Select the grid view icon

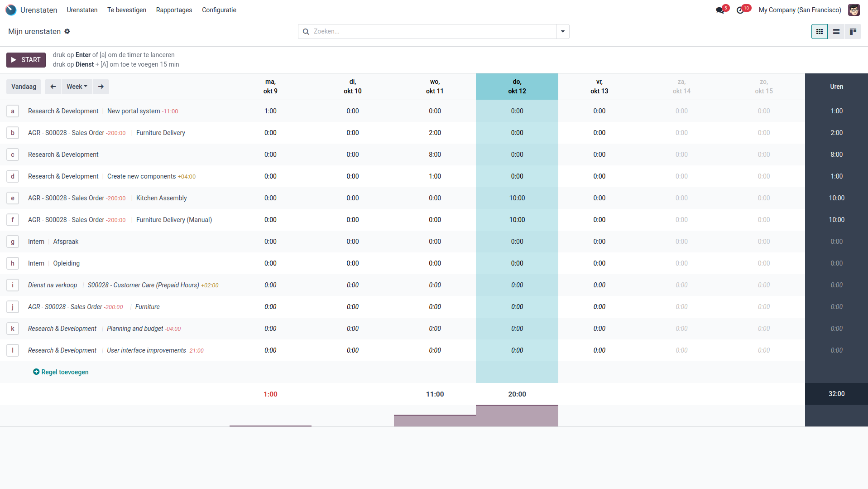pos(819,31)
